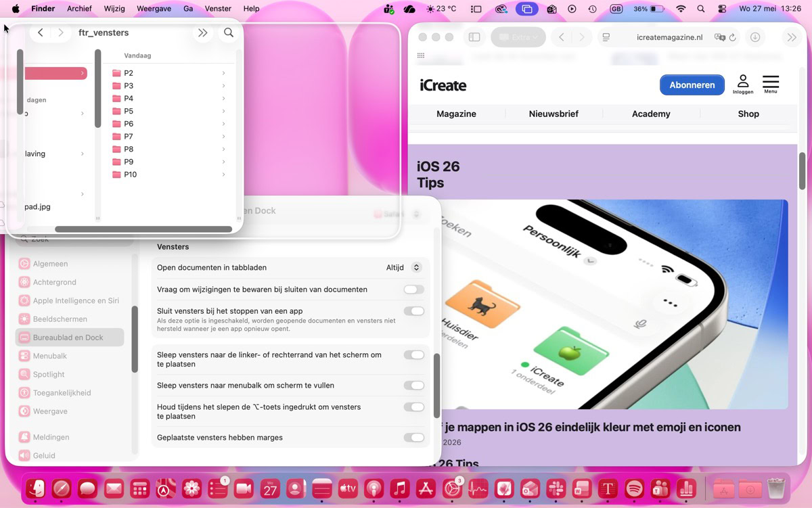Image resolution: width=812 pixels, height=508 pixels.
Task: Open the Finder window search
Action: click(x=229, y=32)
